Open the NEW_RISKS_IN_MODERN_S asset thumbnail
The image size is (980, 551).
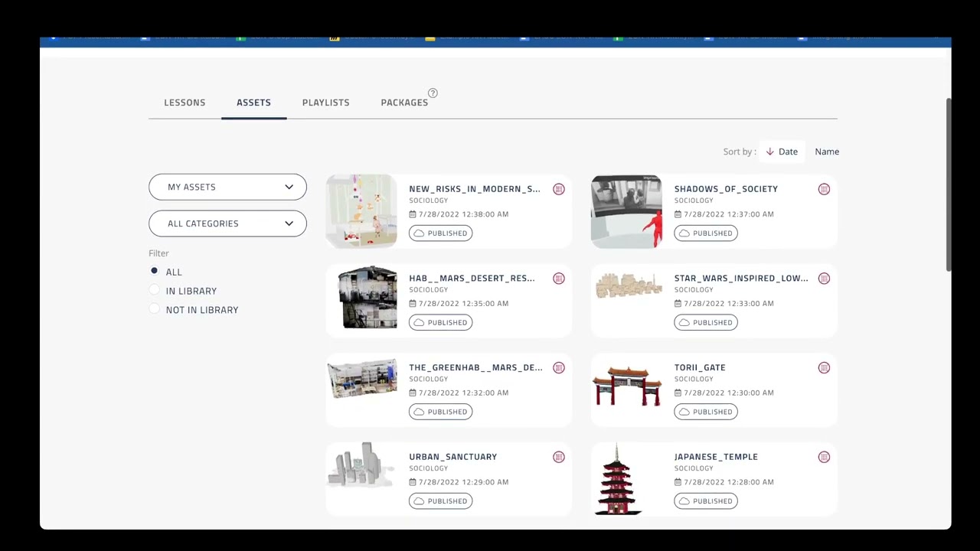click(x=361, y=211)
